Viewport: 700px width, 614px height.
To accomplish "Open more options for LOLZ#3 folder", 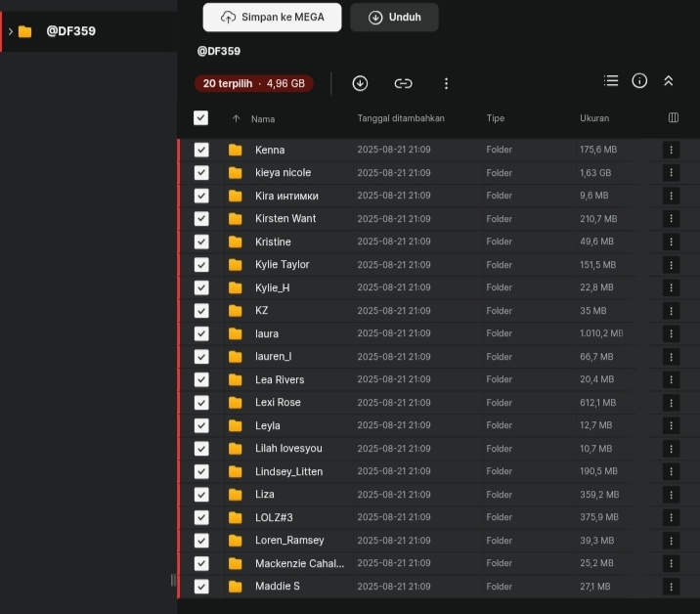I will tap(671, 517).
